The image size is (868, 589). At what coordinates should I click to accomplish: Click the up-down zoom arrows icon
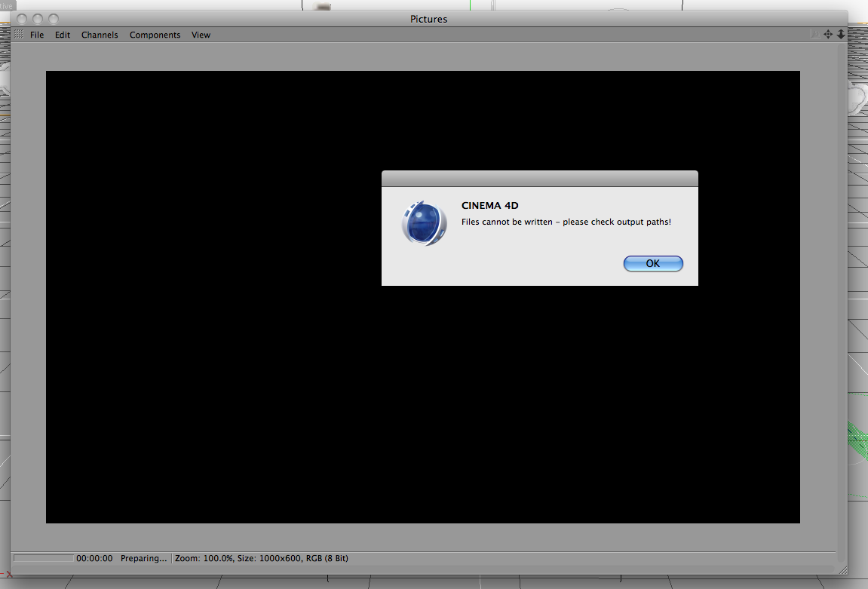(x=841, y=35)
